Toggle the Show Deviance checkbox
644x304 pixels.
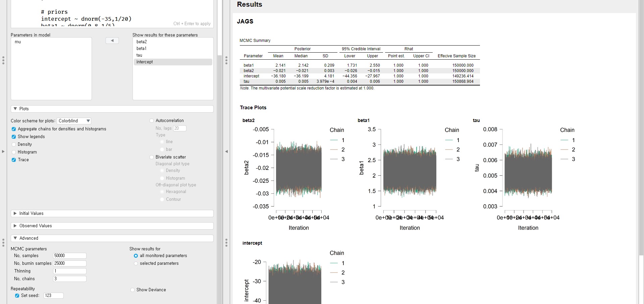[132, 290]
